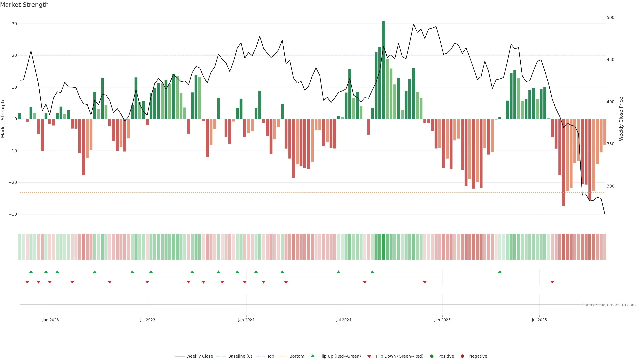Click the green Flip Up legend triangle

point(312,356)
